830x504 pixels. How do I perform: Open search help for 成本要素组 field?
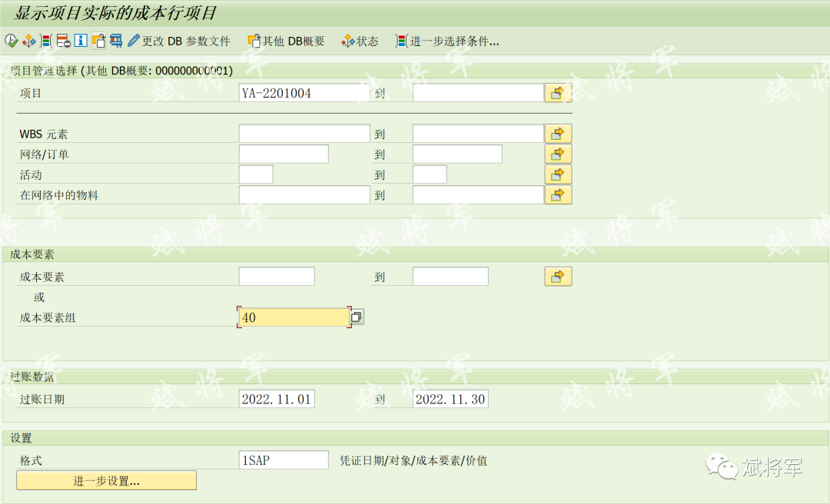(357, 317)
